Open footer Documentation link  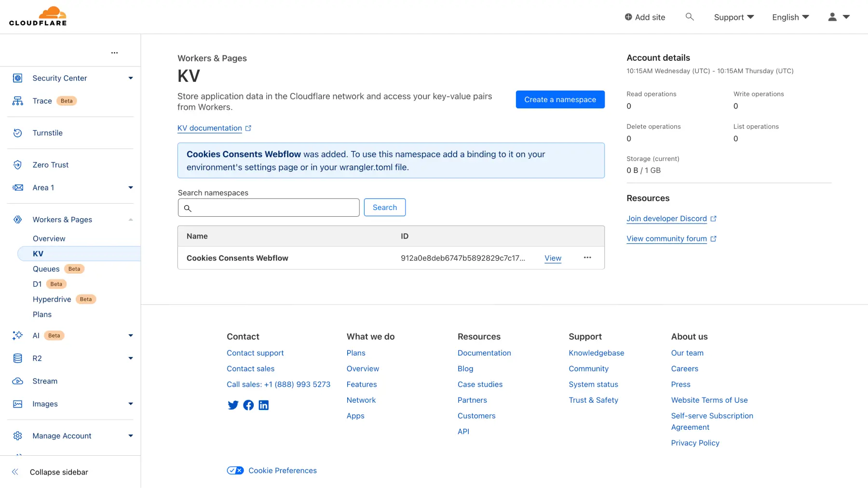point(484,353)
